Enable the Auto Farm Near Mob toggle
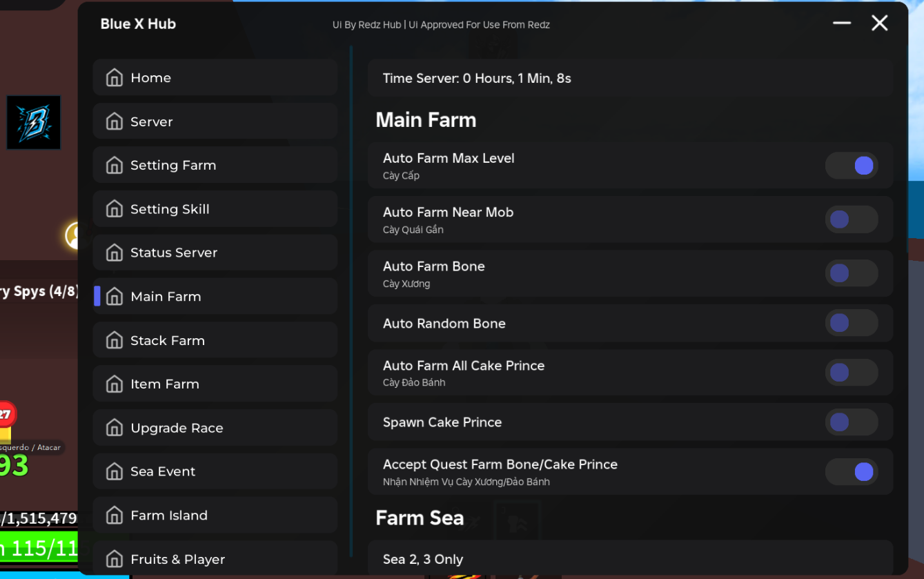 (x=852, y=219)
